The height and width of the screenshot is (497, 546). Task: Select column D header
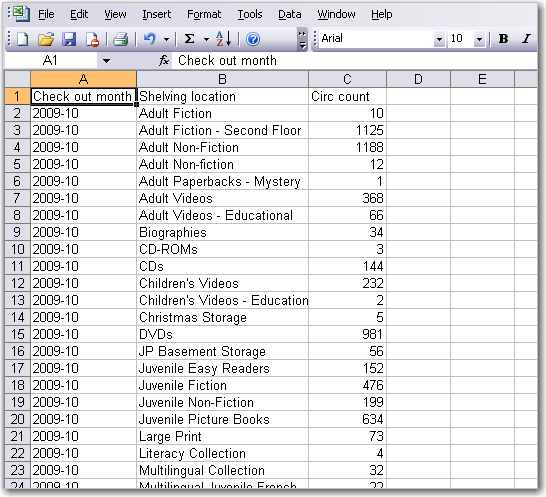point(418,79)
